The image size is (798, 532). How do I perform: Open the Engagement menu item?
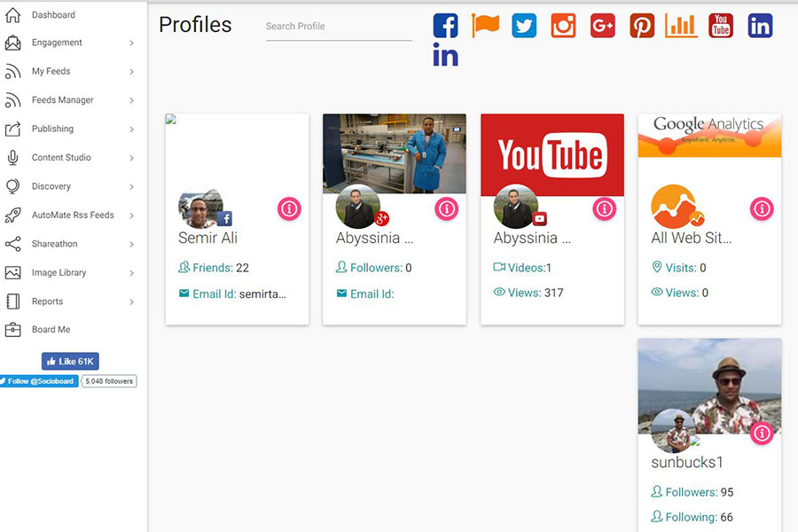[x=57, y=43]
